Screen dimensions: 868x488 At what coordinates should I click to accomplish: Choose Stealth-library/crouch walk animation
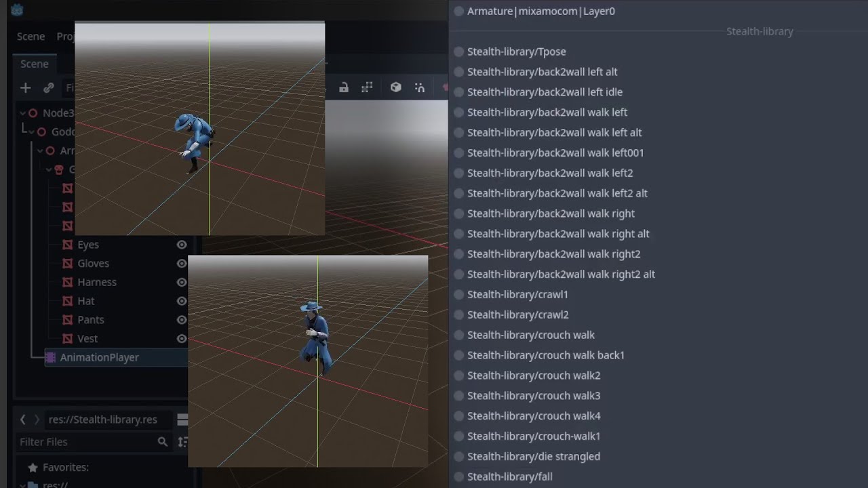[530, 335]
